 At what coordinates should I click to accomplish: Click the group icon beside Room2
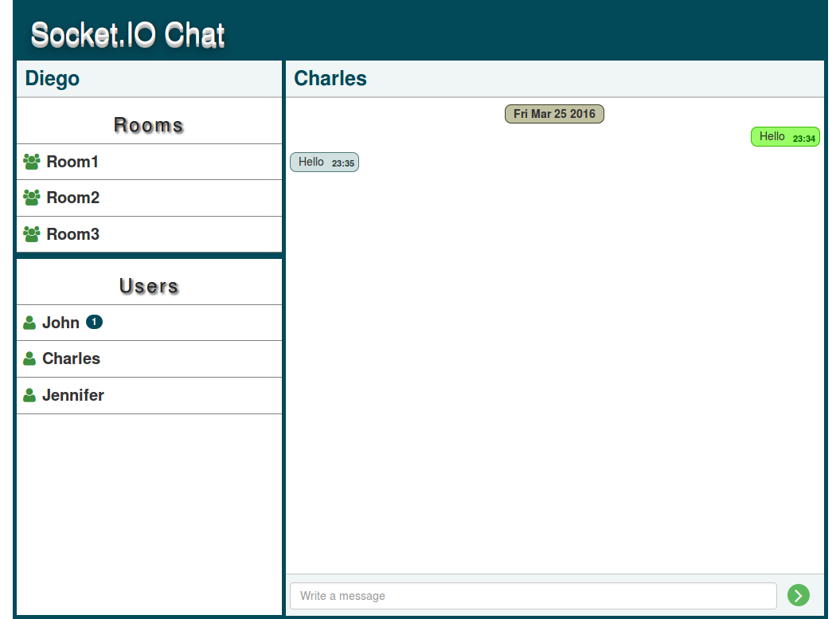coord(32,198)
